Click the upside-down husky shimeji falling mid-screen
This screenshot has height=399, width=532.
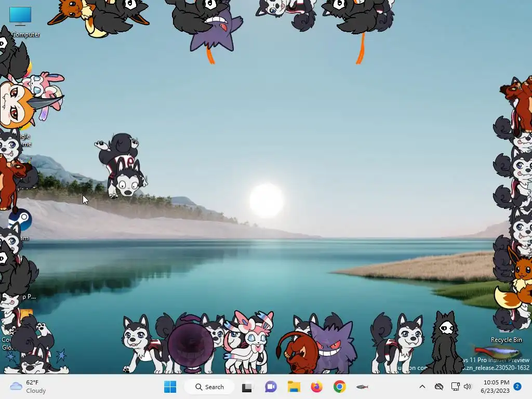[122, 166]
